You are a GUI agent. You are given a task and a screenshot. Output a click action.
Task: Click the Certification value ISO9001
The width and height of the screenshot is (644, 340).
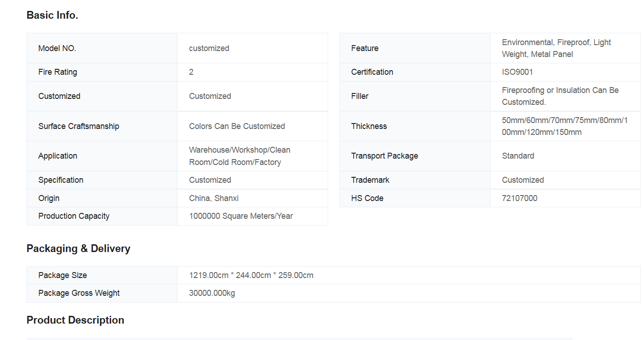(x=517, y=72)
